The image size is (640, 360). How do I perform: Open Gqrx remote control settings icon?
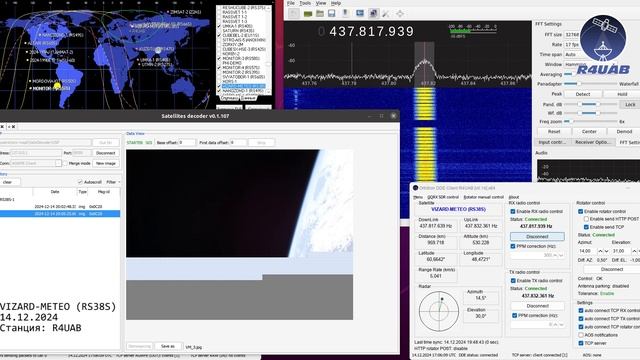[373, 13]
